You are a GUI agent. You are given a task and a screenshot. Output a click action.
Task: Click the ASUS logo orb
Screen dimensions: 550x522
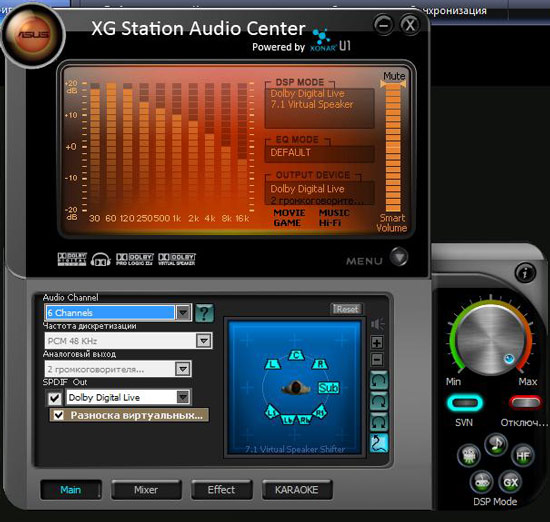coord(33,34)
